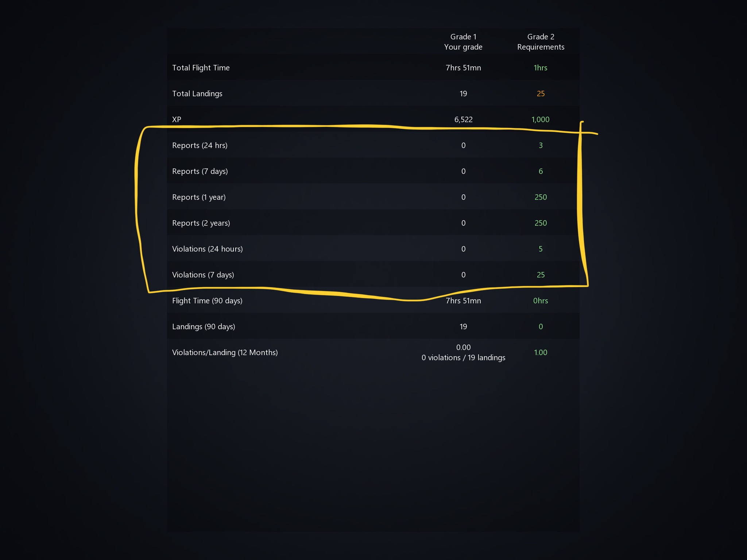Select the XP value 6,522
Viewport: 747px width, 560px height.
[463, 120]
